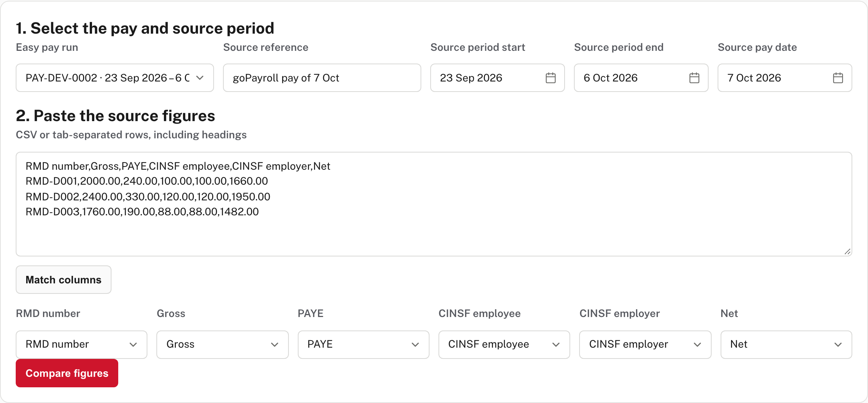Focus the Source reference input field

pyautogui.click(x=322, y=78)
